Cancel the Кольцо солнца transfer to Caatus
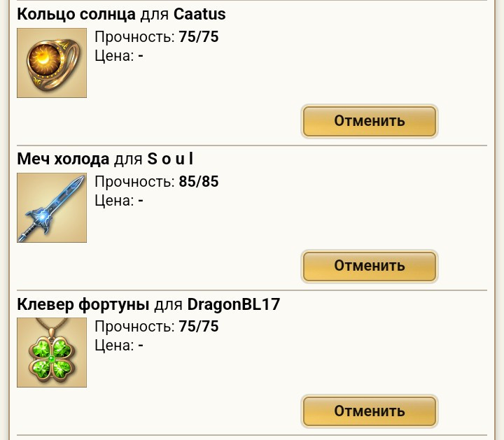 coord(370,122)
